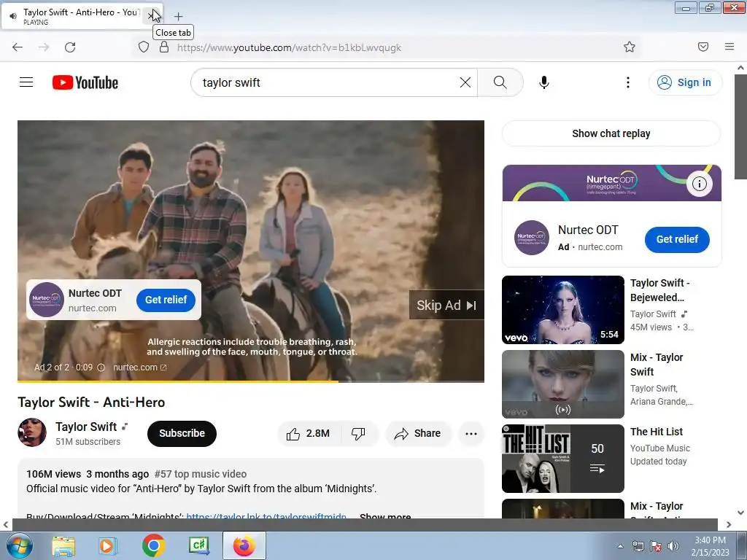747x560 pixels.
Task: Open nurtec.com link in video player
Action: 139,367
